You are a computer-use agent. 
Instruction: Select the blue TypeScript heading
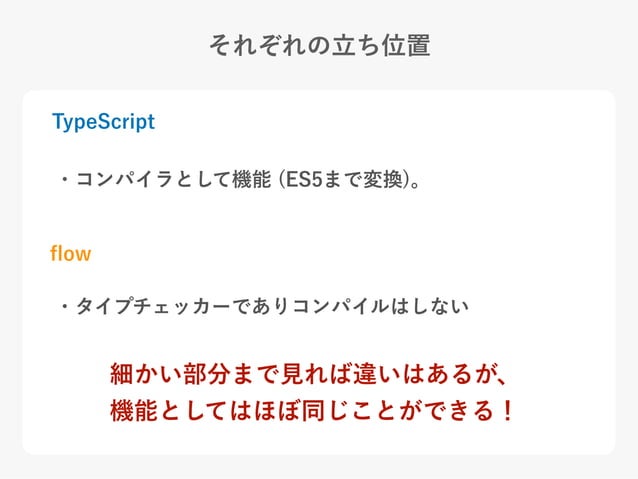coord(103,122)
